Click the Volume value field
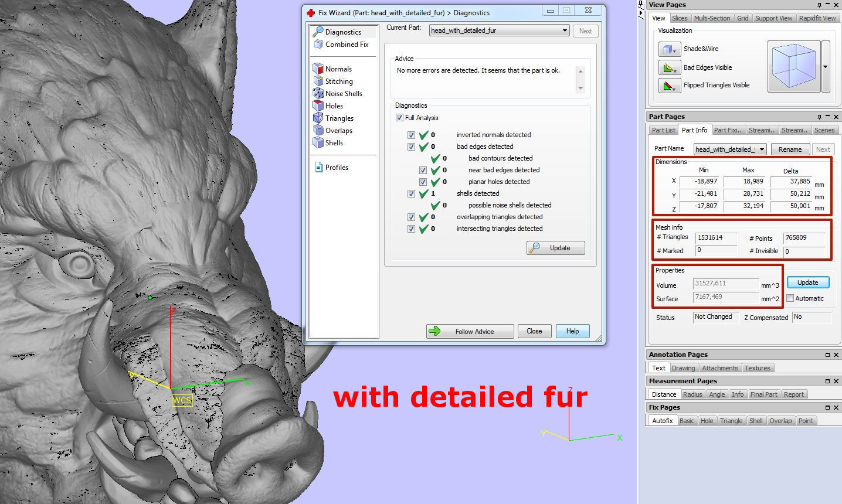 point(726,284)
